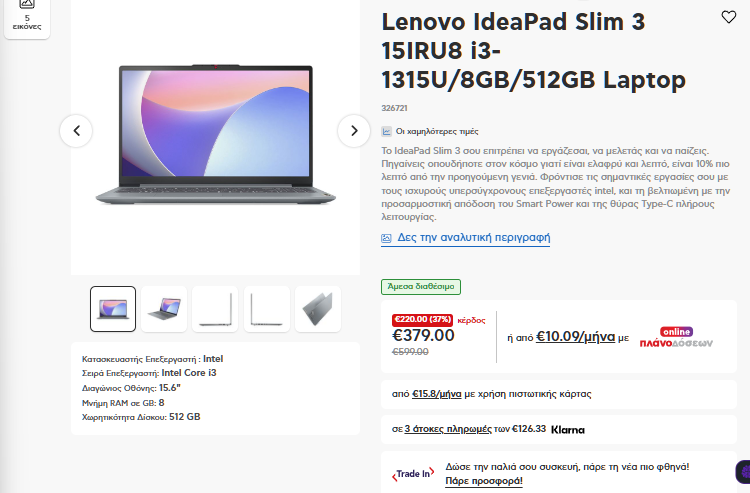750x493 pixels.
Task: Select the first front-view laptop thumbnail
Action: [113, 309]
